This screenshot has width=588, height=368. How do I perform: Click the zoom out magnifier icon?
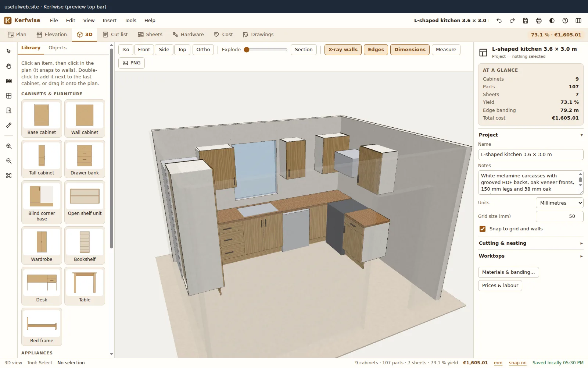click(9, 161)
